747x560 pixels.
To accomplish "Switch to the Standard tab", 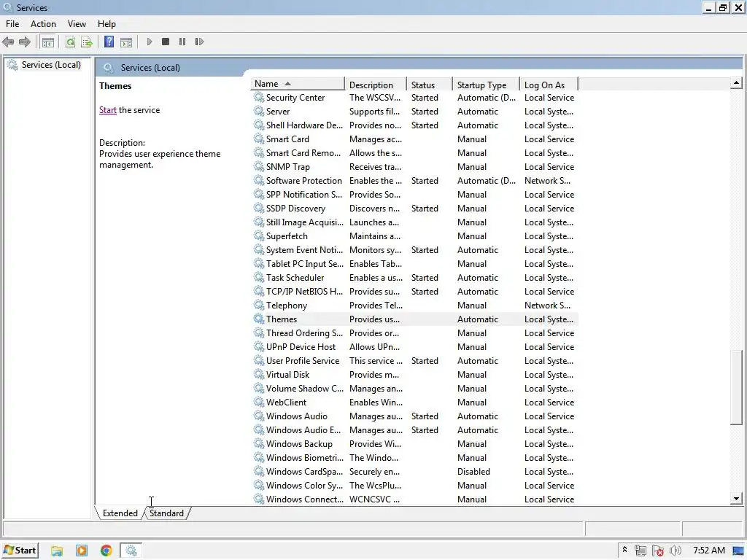I will tap(166, 513).
